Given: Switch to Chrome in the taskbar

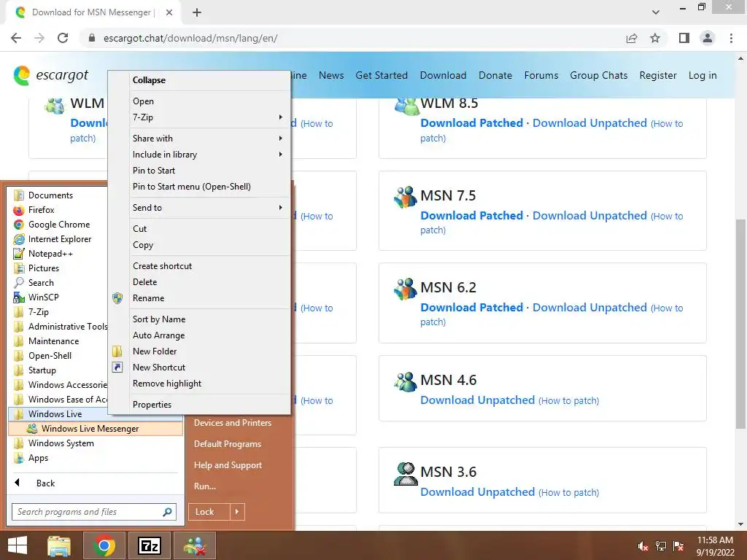Looking at the screenshot, I should click(x=104, y=545).
